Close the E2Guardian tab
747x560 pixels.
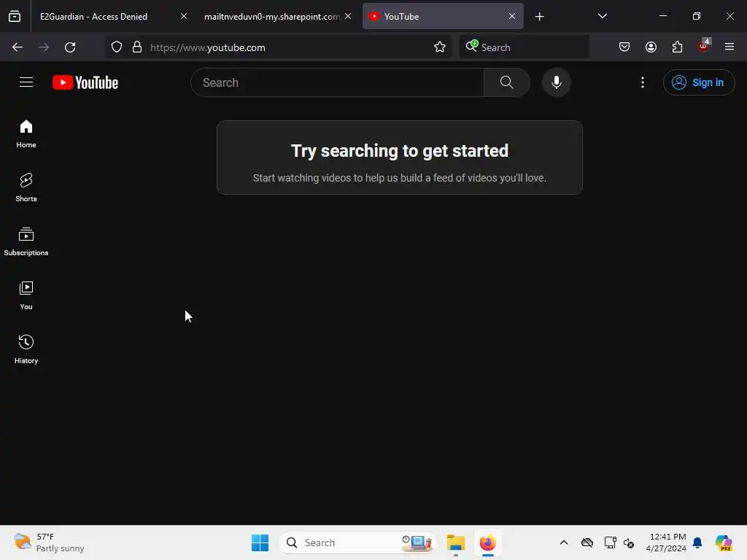point(184,16)
